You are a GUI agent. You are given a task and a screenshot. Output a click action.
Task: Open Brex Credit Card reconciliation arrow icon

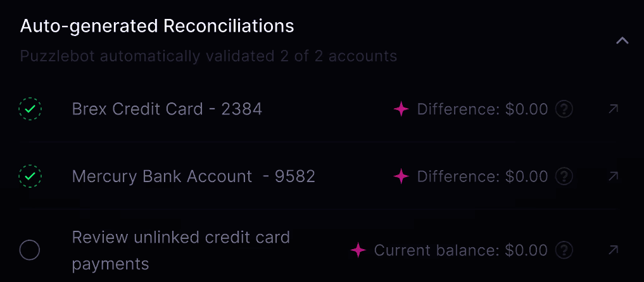click(613, 109)
